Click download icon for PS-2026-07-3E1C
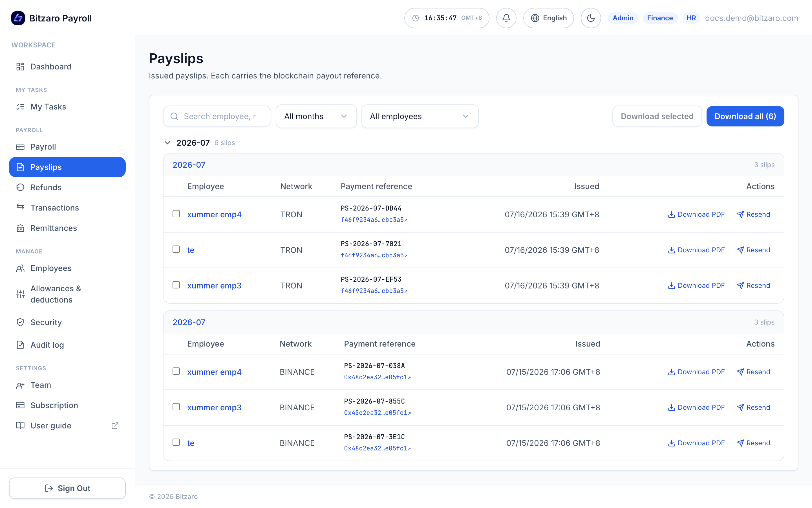 (x=671, y=443)
